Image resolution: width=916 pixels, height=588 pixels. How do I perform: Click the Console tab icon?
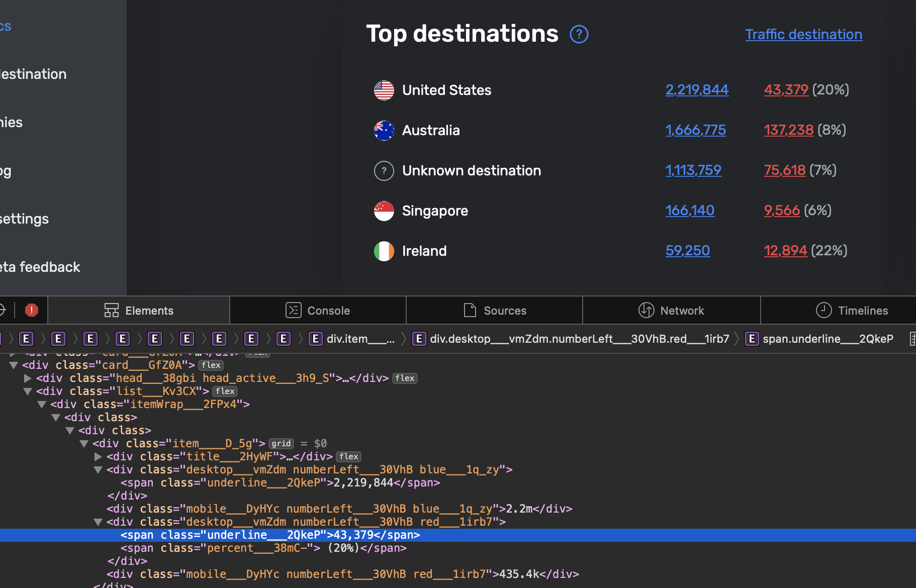tap(293, 310)
